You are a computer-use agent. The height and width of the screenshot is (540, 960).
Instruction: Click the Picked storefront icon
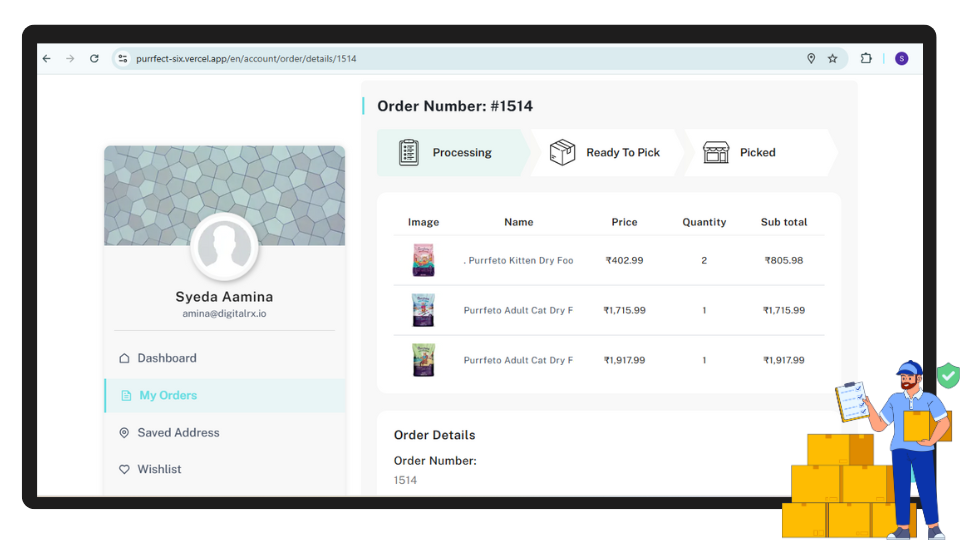pos(716,152)
